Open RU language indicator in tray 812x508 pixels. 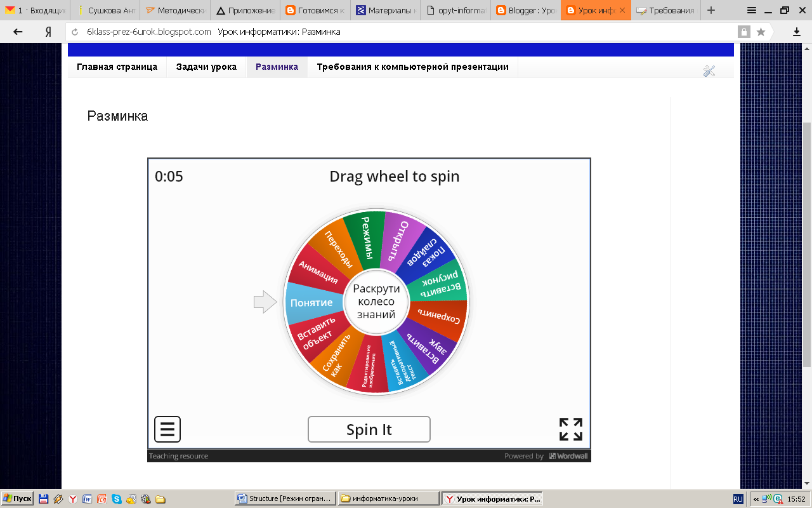pyautogui.click(x=738, y=498)
